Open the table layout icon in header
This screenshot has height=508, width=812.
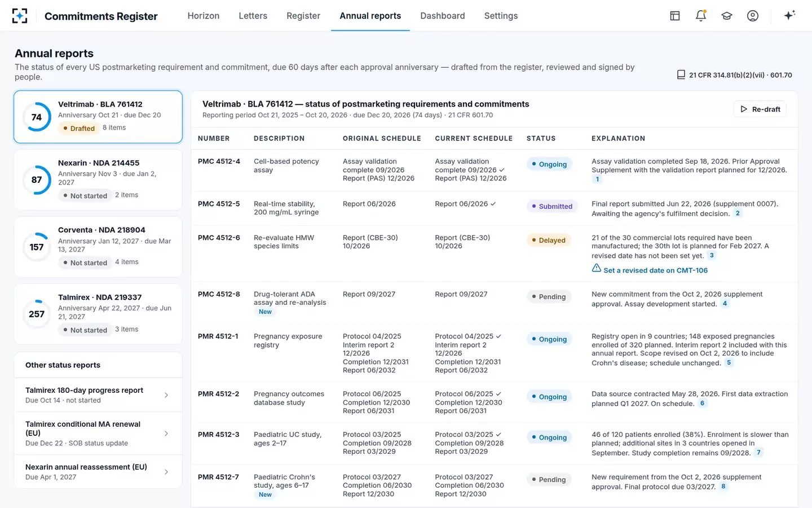click(675, 16)
